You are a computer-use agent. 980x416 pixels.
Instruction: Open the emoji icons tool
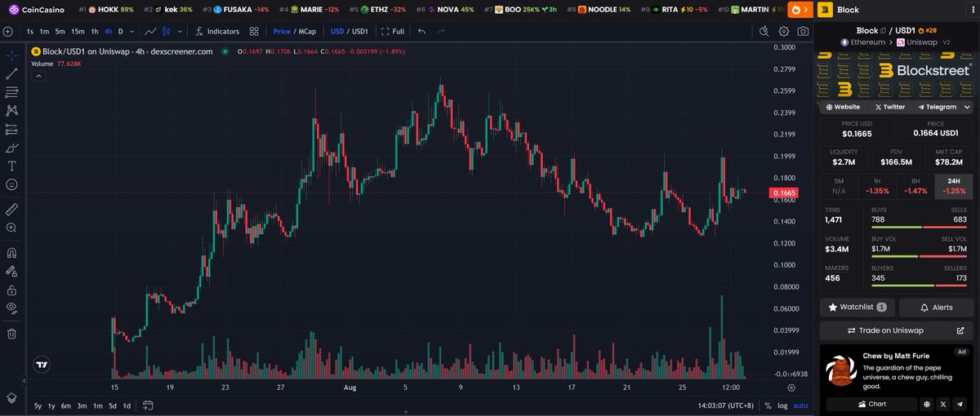tap(12, 184)
